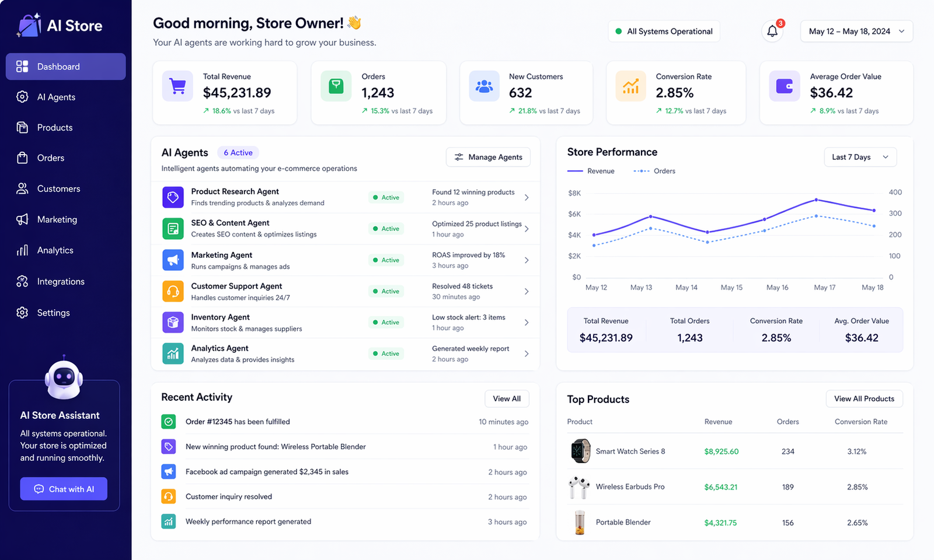Switch to the Dashboard section
This screenshot has height=560, width=934.
[58, 66]
